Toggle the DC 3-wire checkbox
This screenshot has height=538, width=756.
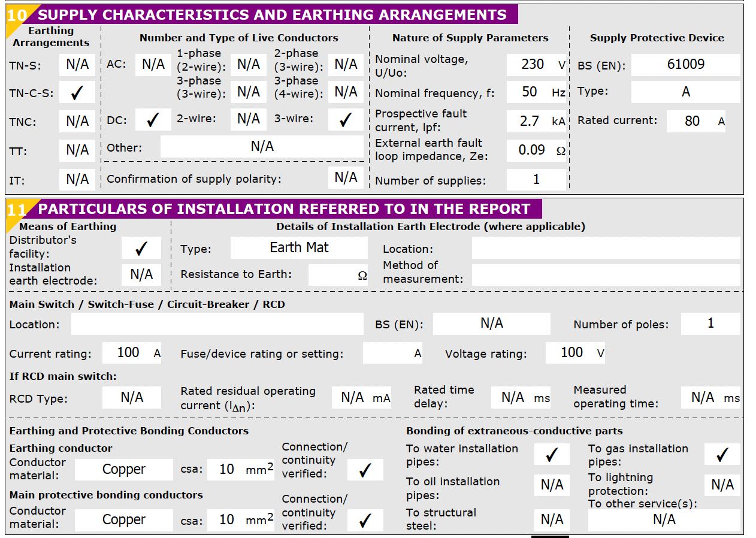(x=346, y=120)
